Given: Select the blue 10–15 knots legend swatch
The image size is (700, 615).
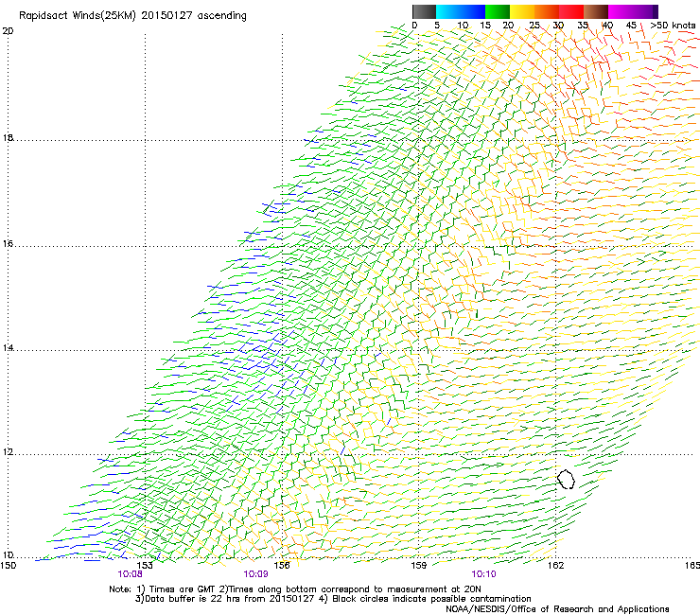Looking at the screenshot, I should (x=473, y=11).
